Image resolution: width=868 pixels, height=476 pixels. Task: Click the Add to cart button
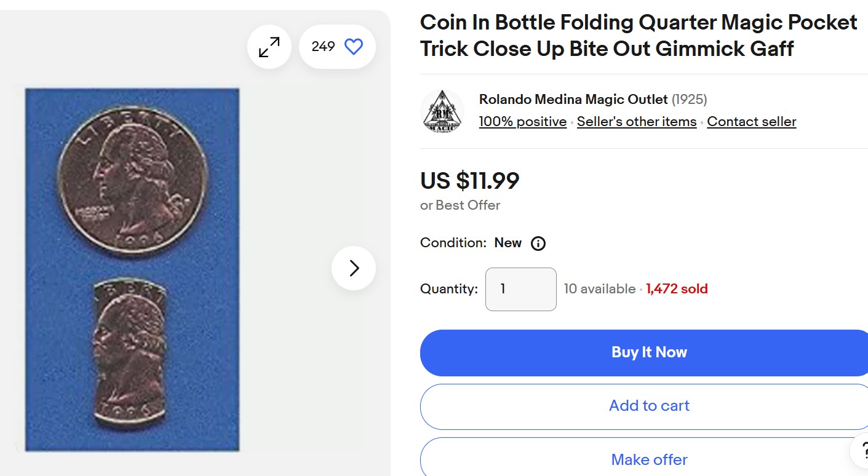pos(648,406)
